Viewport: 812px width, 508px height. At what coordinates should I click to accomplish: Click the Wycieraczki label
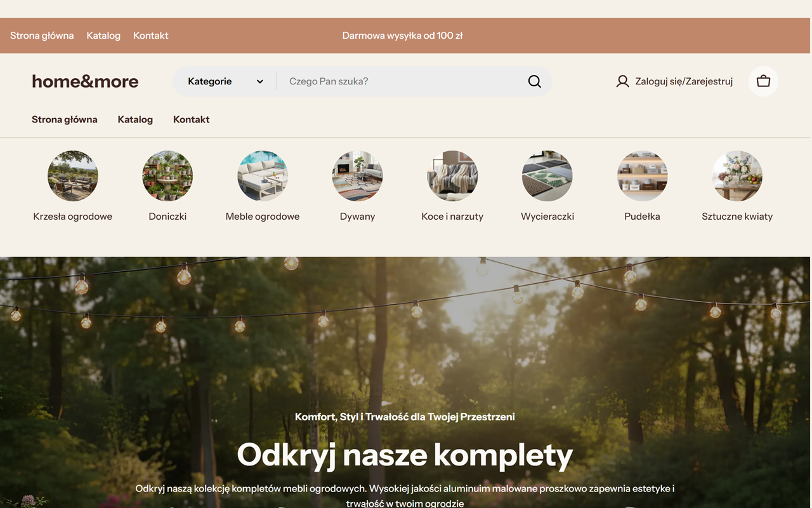point(547,217)
